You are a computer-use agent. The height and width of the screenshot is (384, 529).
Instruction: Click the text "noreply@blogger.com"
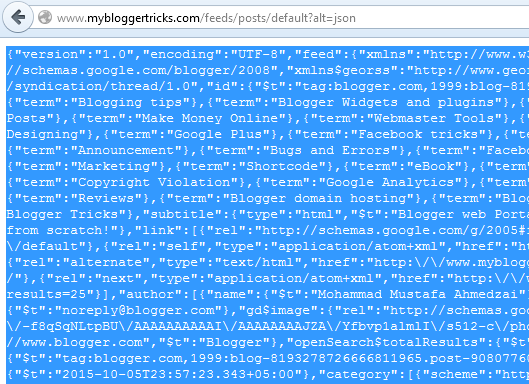pyautogui.click(x=138, y=310)
